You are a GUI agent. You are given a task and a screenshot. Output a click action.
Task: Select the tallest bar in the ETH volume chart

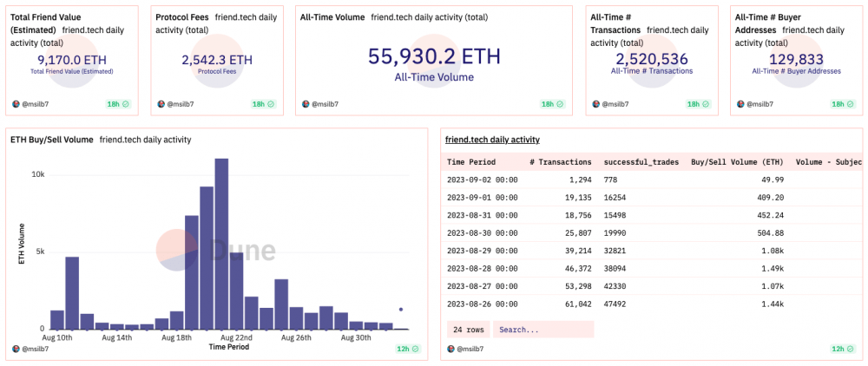coord(221,244)
